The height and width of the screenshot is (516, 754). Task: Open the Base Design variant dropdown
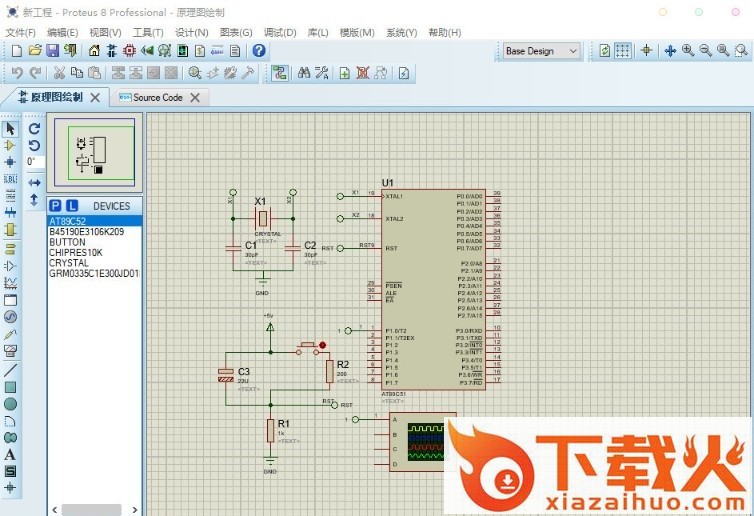coord(541,50)
